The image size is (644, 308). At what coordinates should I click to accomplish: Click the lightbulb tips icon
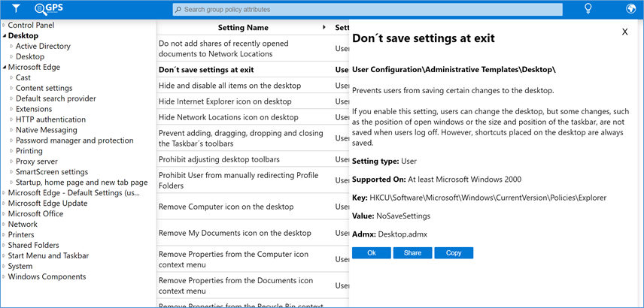coord(588,8)
